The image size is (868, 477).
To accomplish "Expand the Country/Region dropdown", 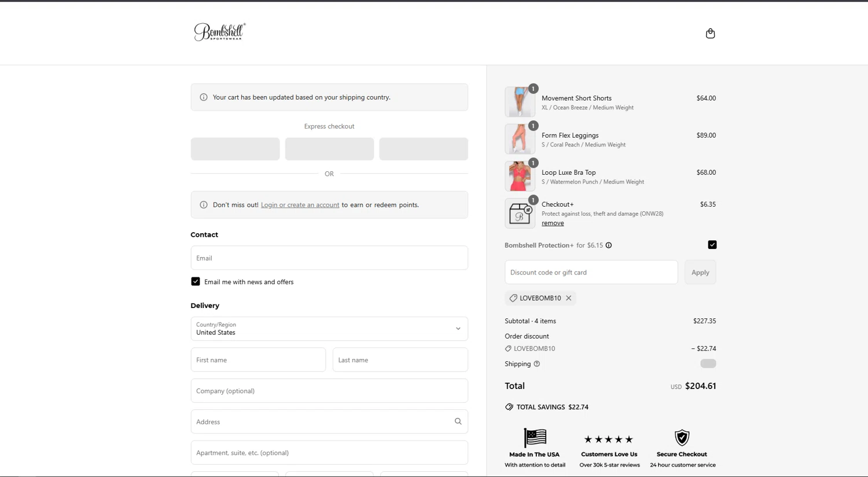I will click(x=329, y=329).
